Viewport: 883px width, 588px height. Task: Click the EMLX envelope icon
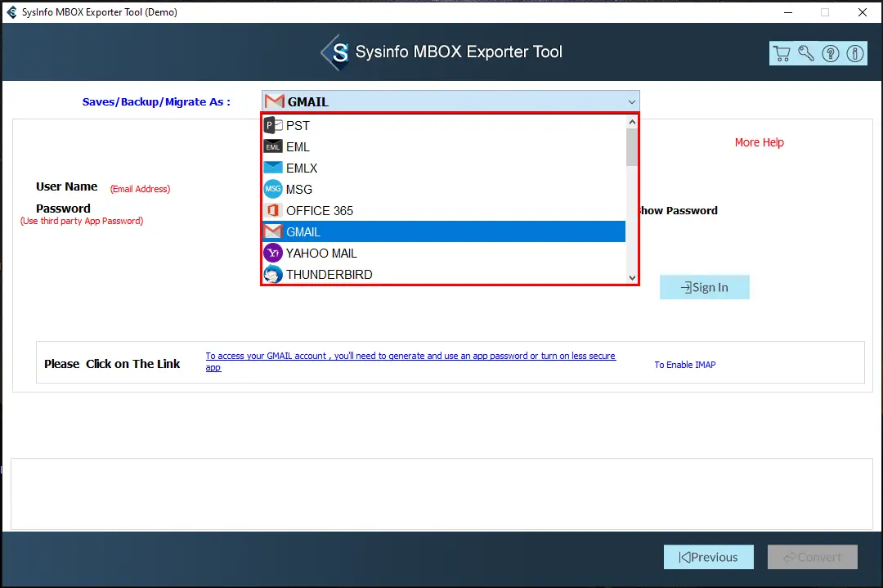click(273, 168)
